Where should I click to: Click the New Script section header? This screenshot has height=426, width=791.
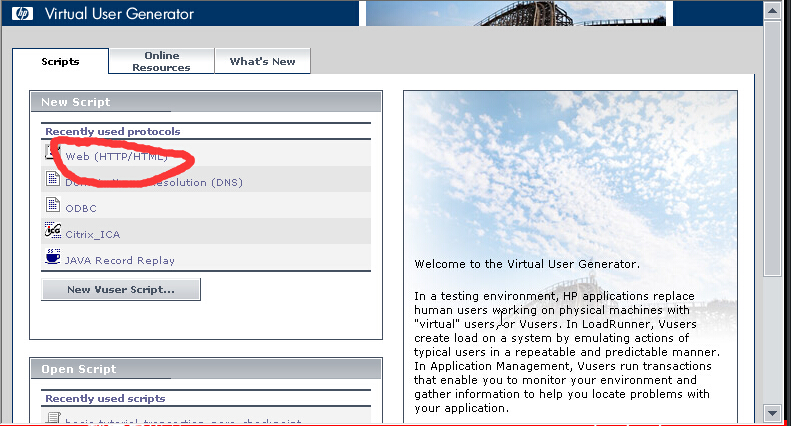point(206,102)
